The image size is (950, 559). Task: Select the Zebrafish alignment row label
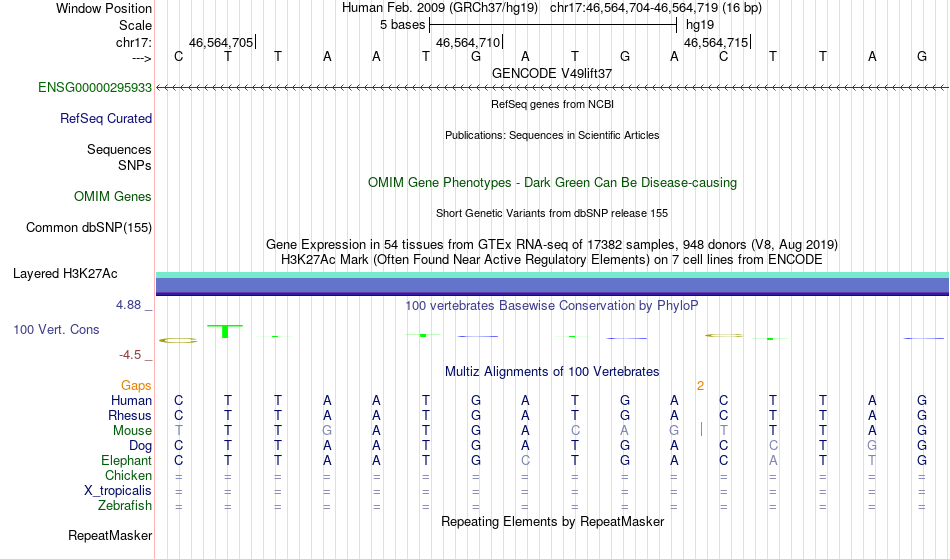coord(125,506)
